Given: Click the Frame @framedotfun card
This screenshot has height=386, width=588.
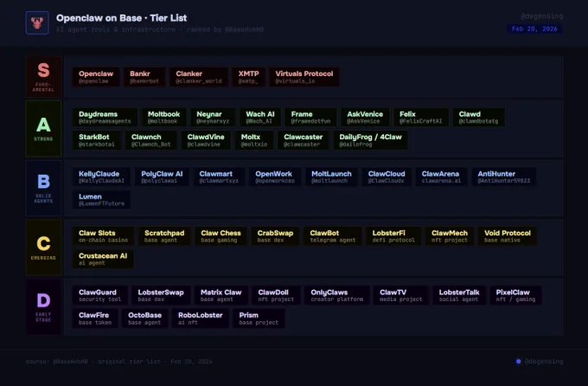Looking at the screenshot, I should coord(310,117).
